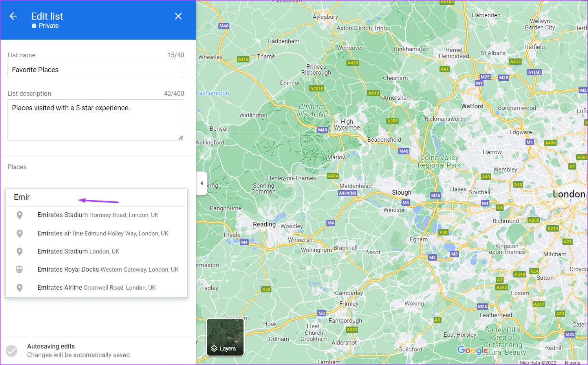588x365 pixels.
Task: Click the Guildford label on map
Action: [x=410, y=349]
